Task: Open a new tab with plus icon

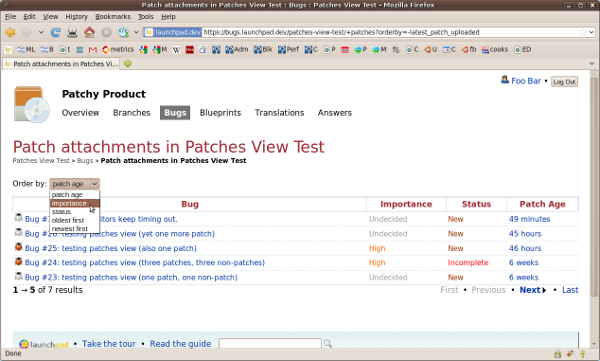Action: 128,64
